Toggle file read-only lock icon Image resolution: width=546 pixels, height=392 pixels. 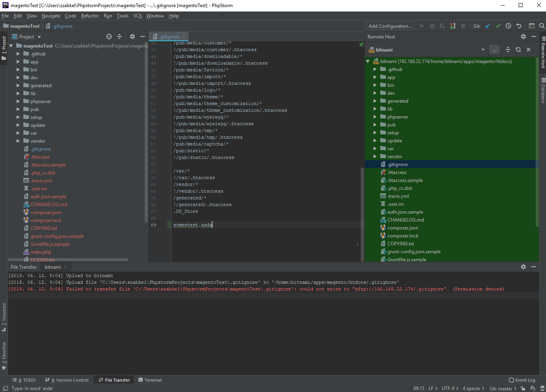pos(523,388)
